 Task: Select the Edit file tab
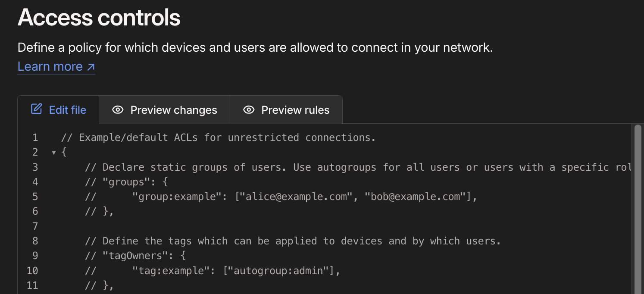click(x=58, y=110)
